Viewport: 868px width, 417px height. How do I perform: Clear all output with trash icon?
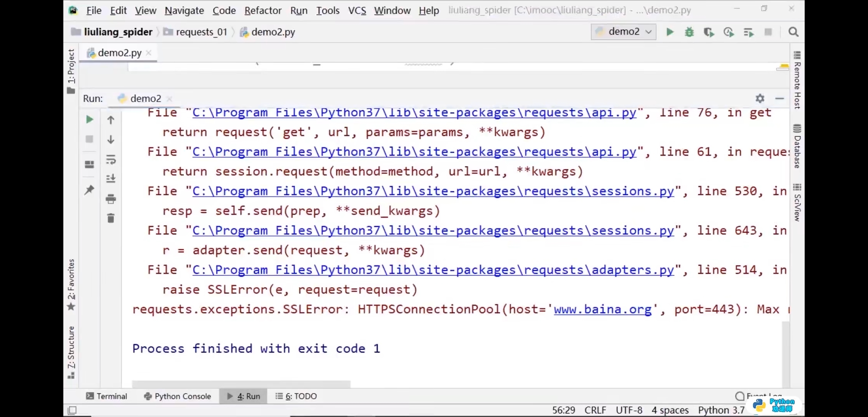[111, 219]
